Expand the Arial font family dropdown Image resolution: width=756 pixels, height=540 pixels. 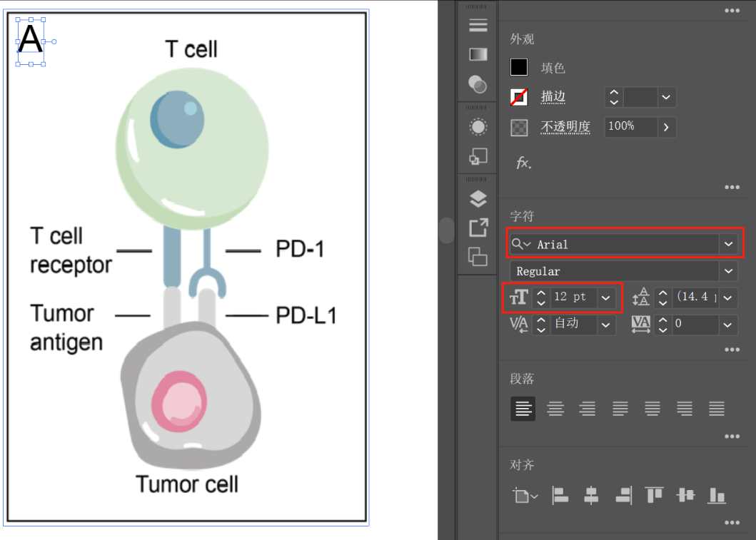coord(728,244)
